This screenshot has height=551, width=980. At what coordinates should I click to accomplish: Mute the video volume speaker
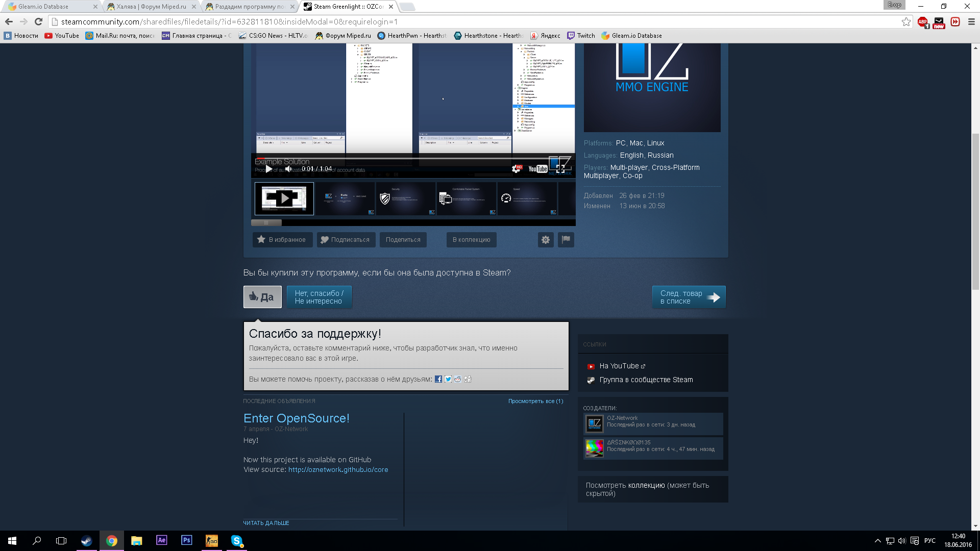[x=288, y=169]
